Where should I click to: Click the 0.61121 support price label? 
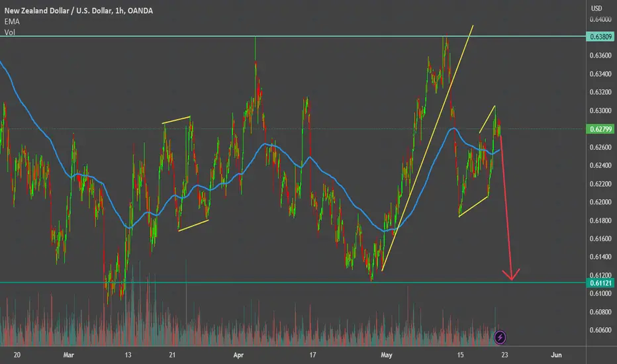click(600, 283)
